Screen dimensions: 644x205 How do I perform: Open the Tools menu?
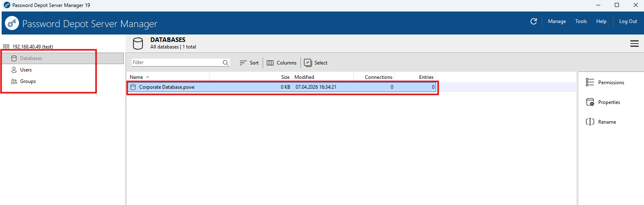581,21
